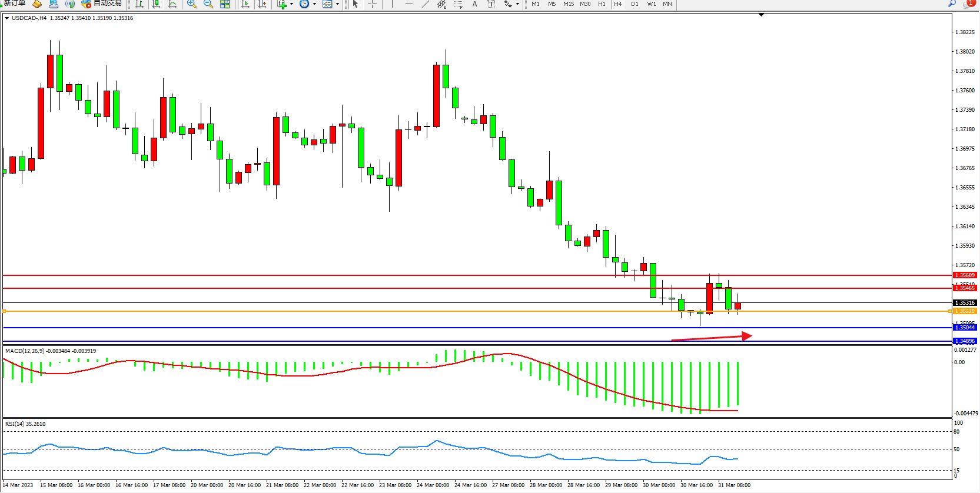Click the tile windows grid icon
Screen dimensions: 980x493
(225, 4)
